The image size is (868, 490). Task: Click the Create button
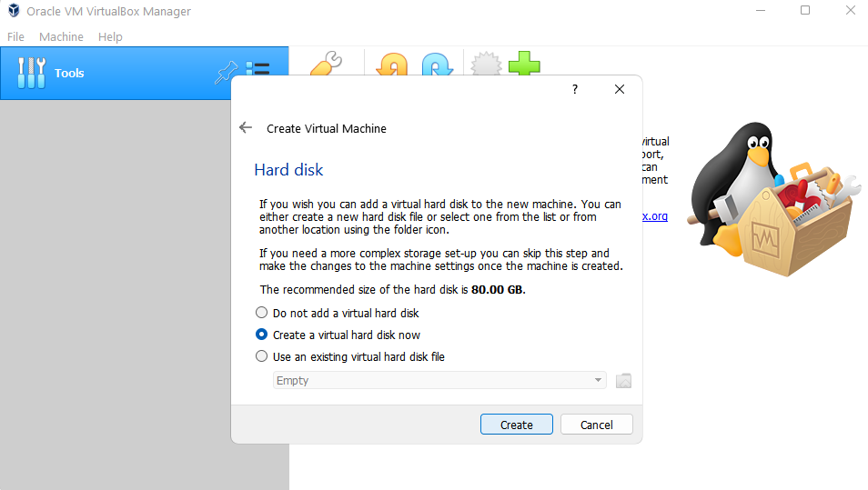pos(517,425)
